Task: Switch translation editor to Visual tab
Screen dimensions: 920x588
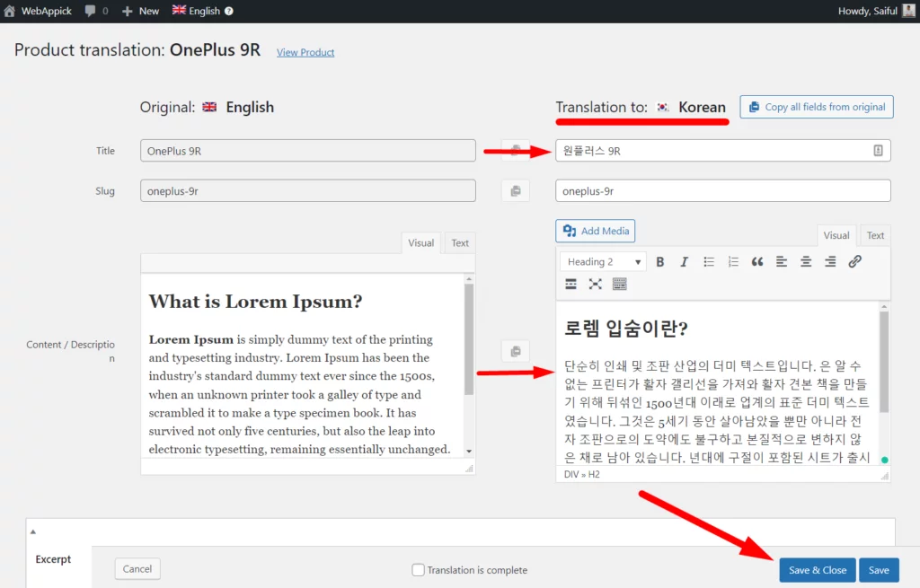Action: tap(836, 235)
